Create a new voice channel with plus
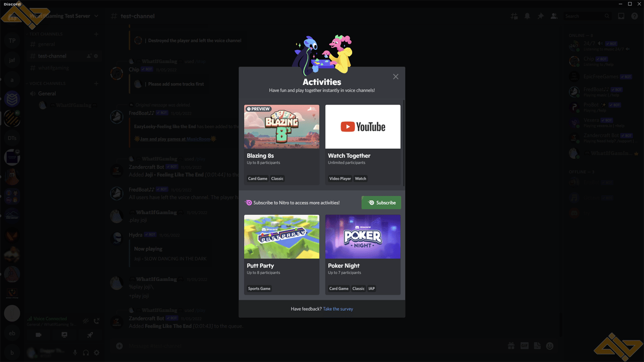This screenshot has height=362, width=644. point(96,83)
